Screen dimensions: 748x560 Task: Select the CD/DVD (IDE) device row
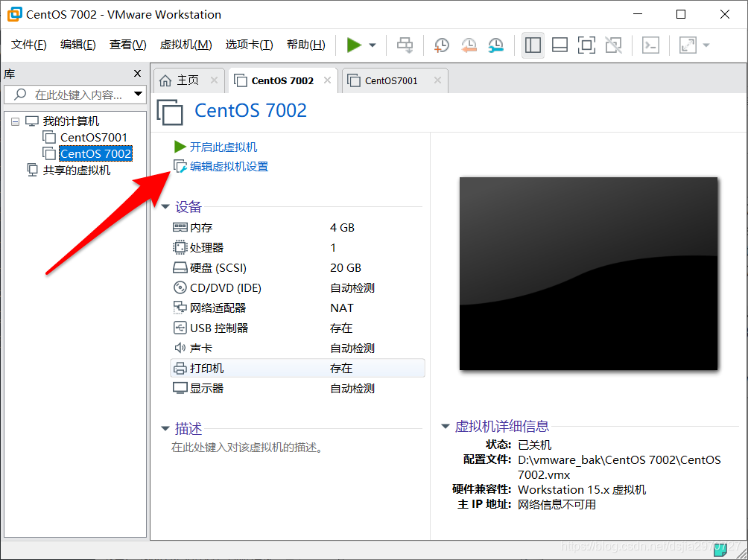click(x=297, y=287)
